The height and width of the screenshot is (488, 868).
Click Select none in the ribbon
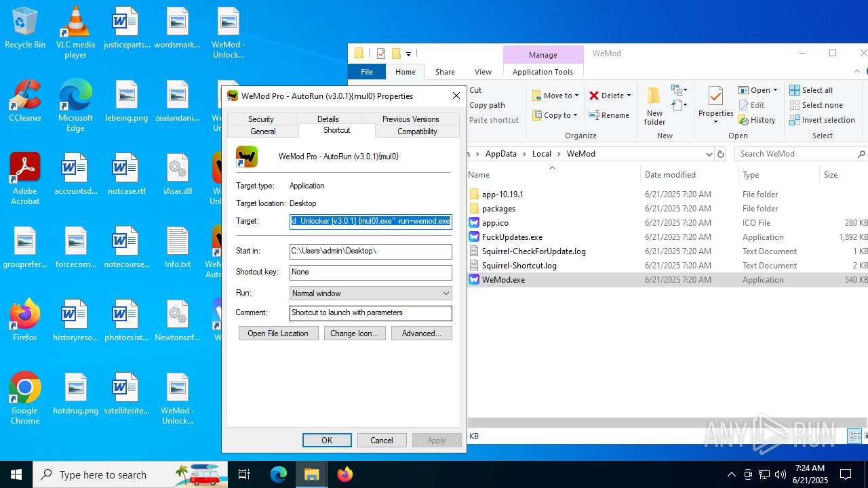pos(816,105)
